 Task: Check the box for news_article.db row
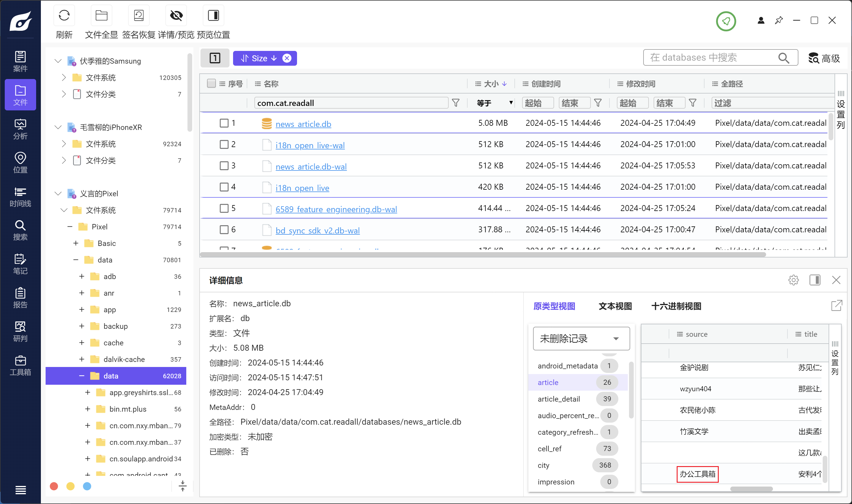pos(224,123)
